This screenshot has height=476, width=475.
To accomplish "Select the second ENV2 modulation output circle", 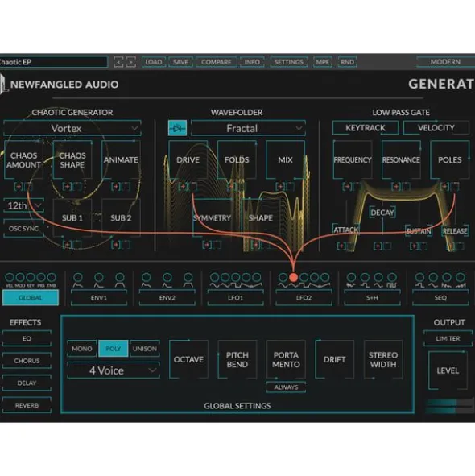I will point(167,277).
